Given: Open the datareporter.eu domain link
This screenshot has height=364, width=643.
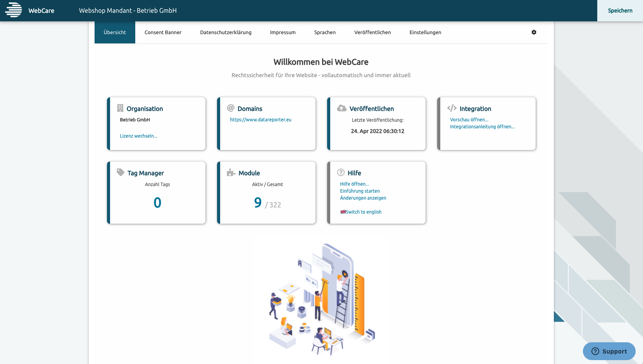Looking at the screenshot, I should click(x=260, y=120).
